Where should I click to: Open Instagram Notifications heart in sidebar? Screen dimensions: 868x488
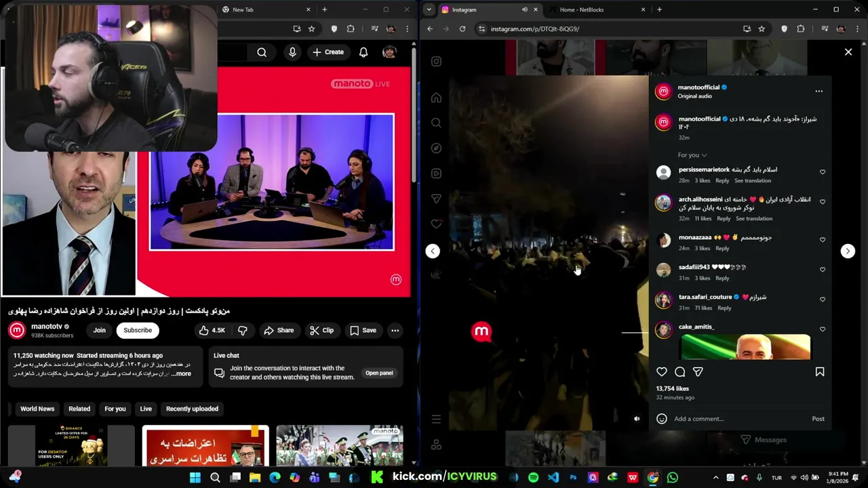pos(436,224)
